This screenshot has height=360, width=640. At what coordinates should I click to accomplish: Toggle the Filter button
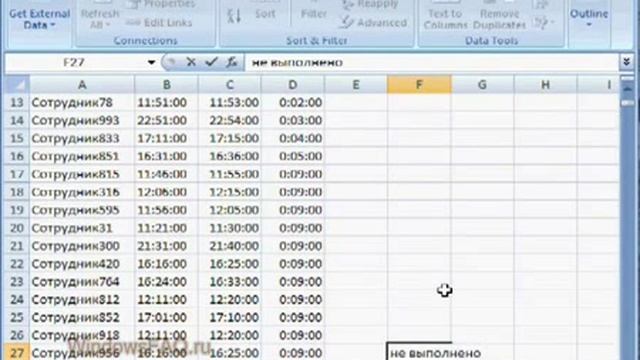point(313,13)
